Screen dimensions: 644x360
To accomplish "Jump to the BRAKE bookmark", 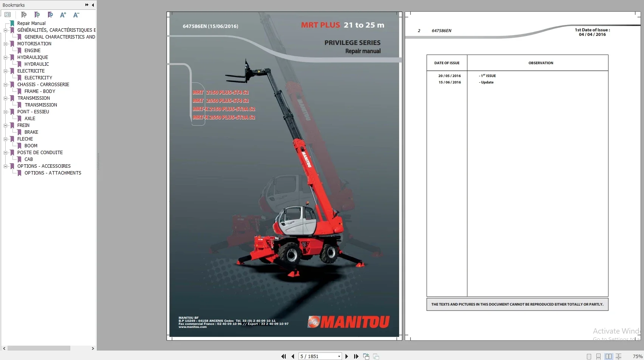I will 31,132.
